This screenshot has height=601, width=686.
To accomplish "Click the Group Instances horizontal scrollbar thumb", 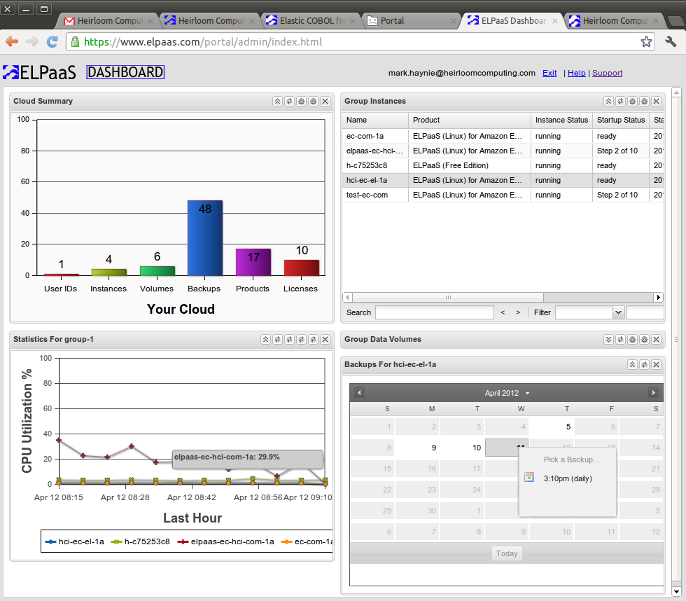I will (x=448, y=297).
